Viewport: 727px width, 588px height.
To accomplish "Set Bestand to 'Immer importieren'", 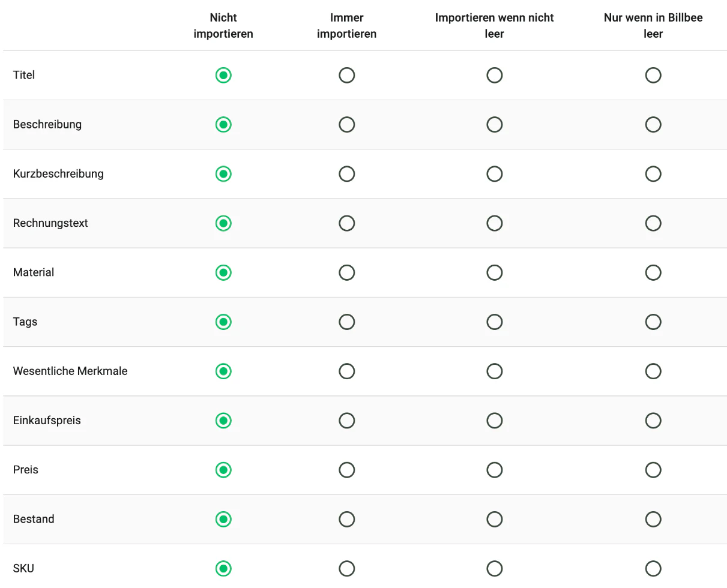I will point(347,519).
